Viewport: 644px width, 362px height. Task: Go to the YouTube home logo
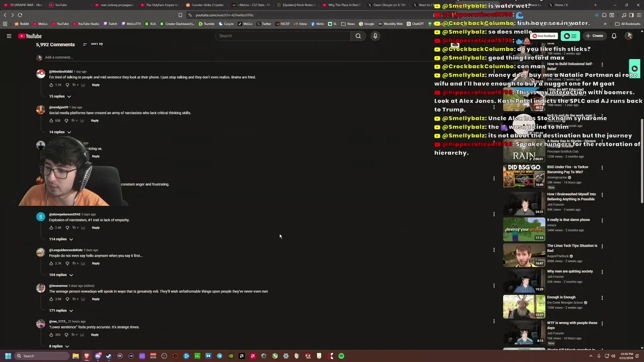point(30,36)
